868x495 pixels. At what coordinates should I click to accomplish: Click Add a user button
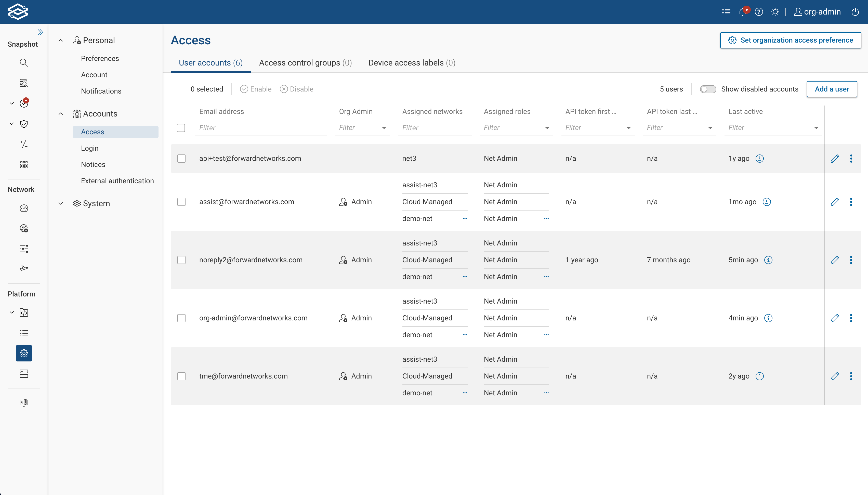(832, 89)
